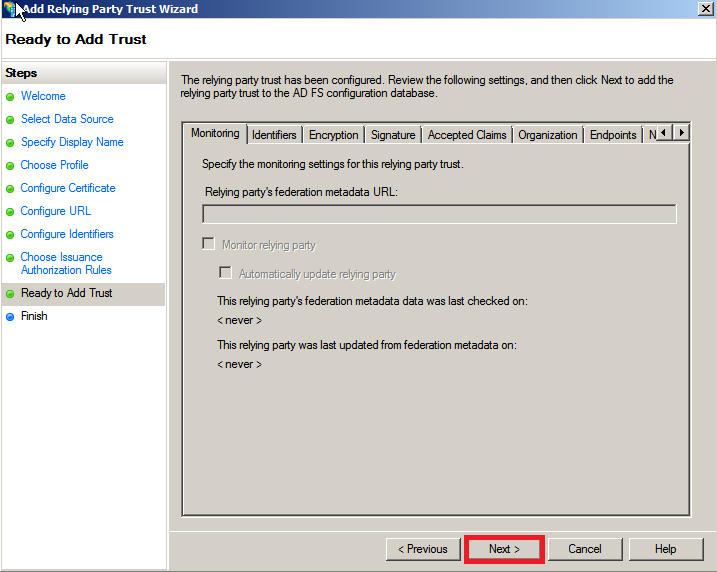Image resolution: width=717 pixels, height=572 pixels.
Task: Click the green bullet beside Configure Certificate
Action: pyautogui.click(x=10, y=189)
